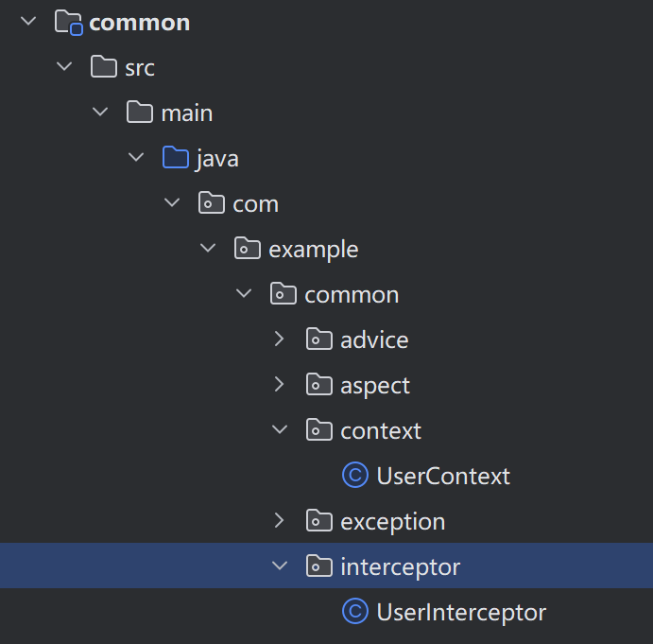
Task: Click the src folder icon
Action: (x=103, y=67)
